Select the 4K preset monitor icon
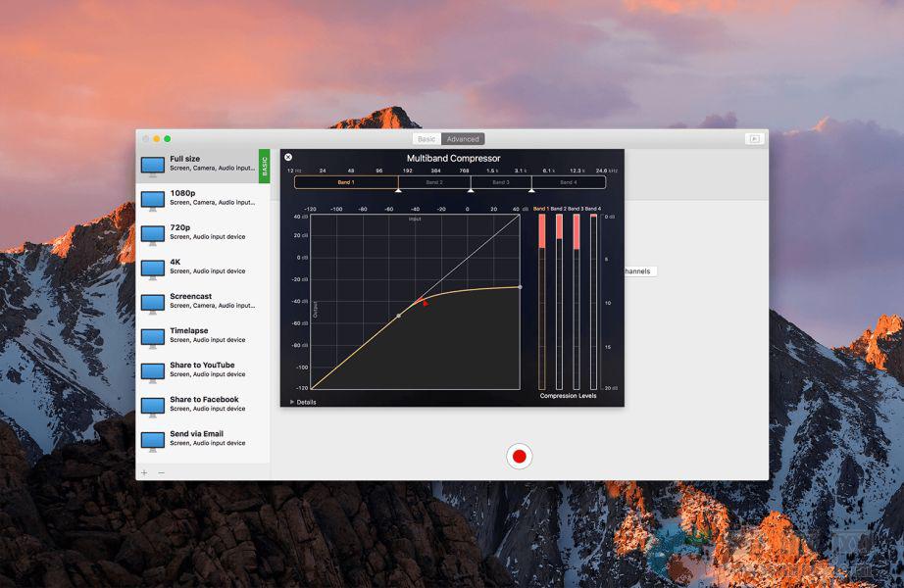The image size is (904, 588). [153, 269]
